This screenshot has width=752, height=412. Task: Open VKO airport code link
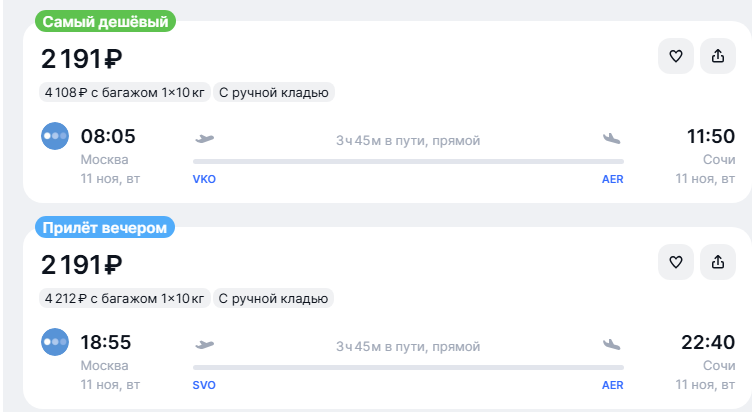[x=204, y=179]
